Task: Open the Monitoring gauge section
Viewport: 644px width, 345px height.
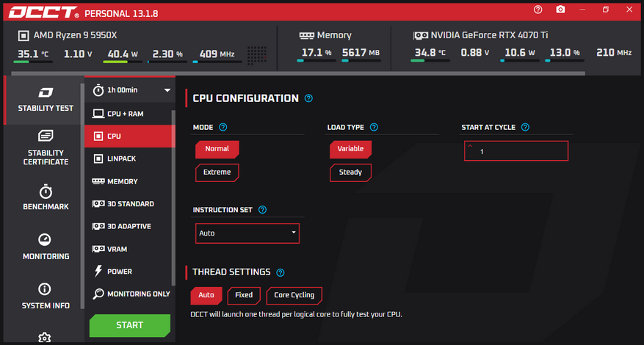Action: (46, 247)
